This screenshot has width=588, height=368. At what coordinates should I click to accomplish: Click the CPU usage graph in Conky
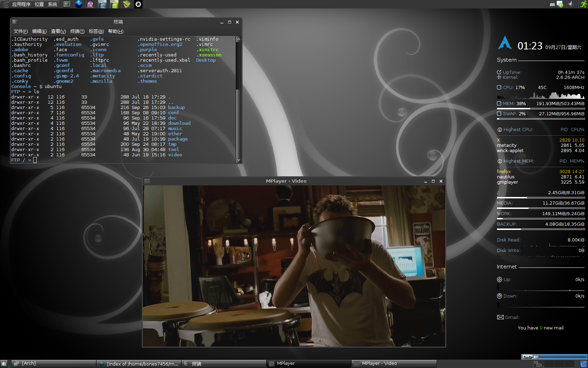pos(540,95)
